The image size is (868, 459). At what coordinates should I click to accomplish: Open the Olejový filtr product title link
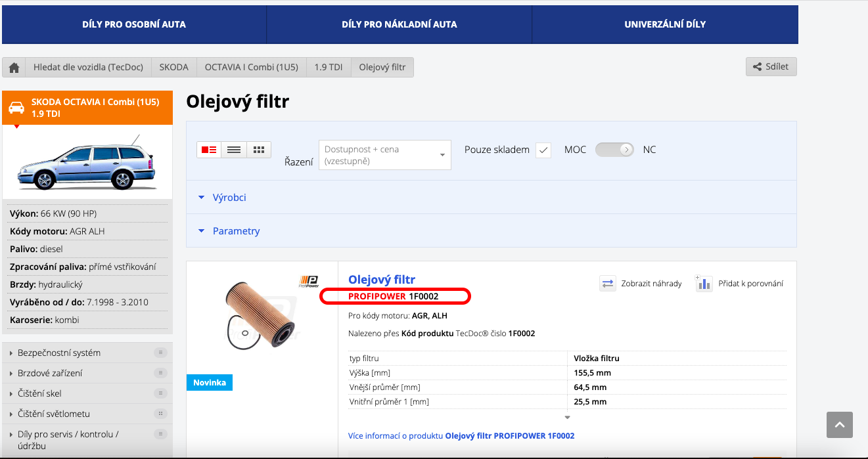pos(382,279)
